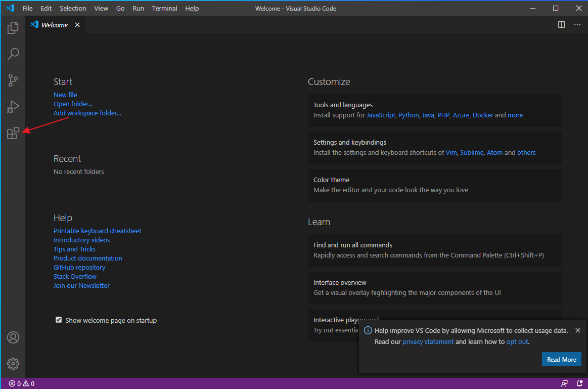This screenshot has width=588, height=389.
Task: Click Join our Newsletter link
Action: 81,285
